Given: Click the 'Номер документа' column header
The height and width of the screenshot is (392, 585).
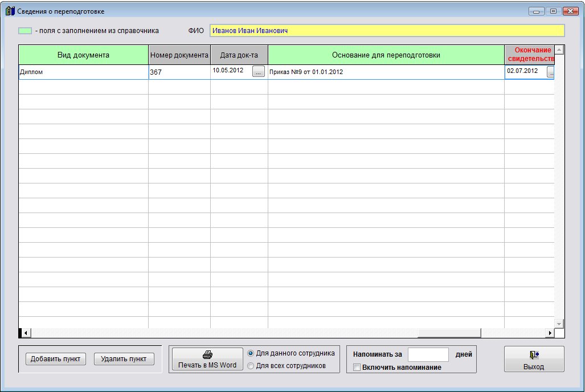Looking at the screenshot, I should pos(179,55).
